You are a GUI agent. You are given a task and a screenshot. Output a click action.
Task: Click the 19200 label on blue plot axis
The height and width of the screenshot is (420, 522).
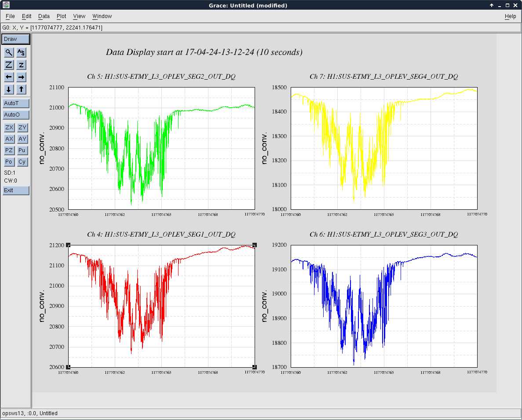pos(279,245)
